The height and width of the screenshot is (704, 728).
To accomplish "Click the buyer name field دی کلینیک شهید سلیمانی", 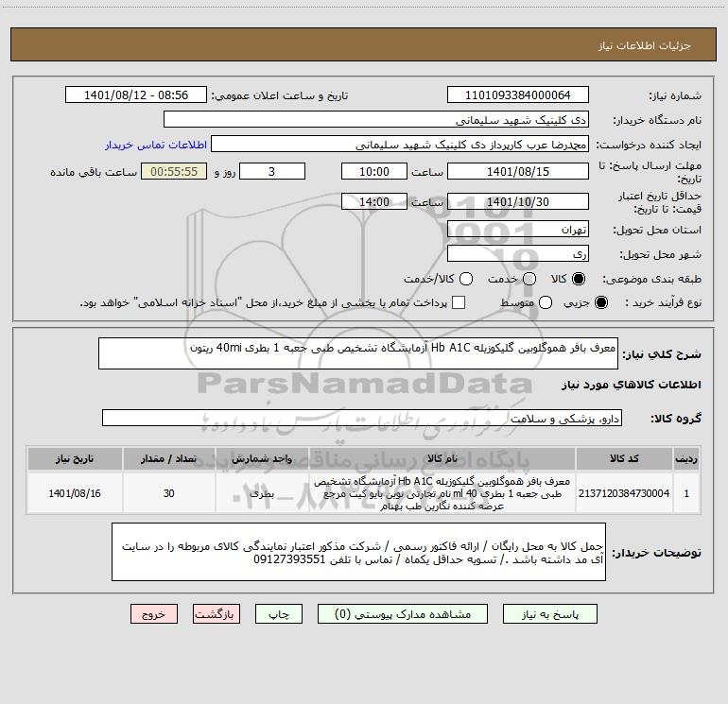I will click(x=376, y=120).
